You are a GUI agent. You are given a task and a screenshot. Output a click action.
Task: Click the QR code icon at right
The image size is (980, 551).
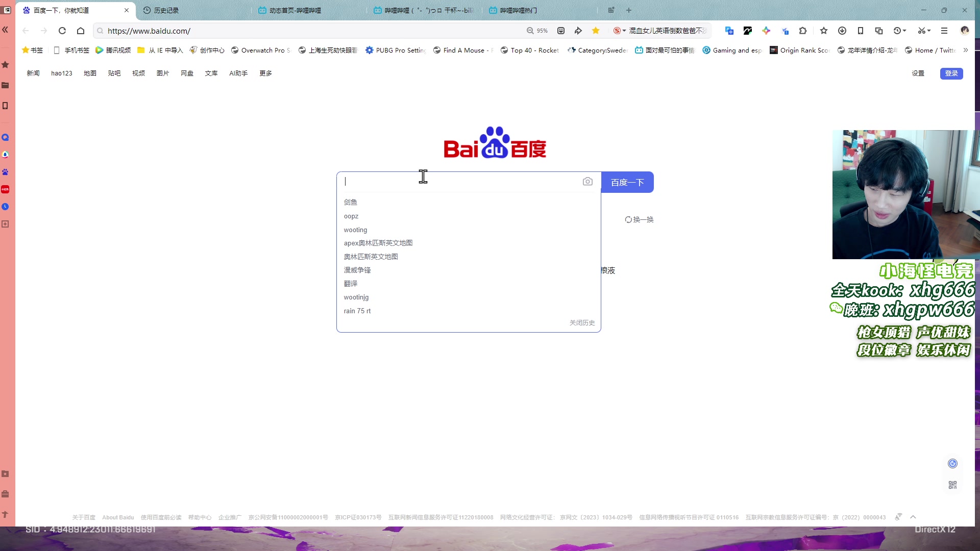coord(952,485)
